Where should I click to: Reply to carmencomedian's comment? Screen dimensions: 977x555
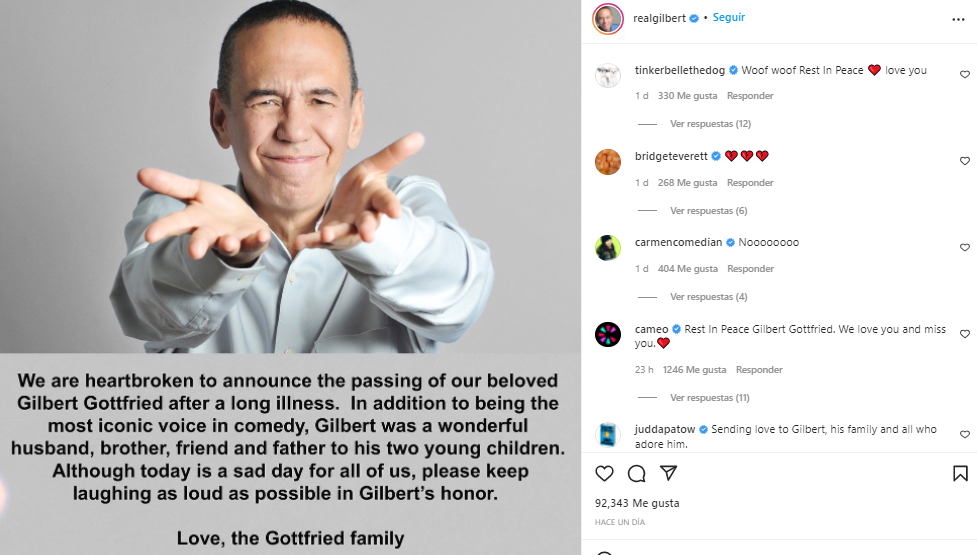749,269
